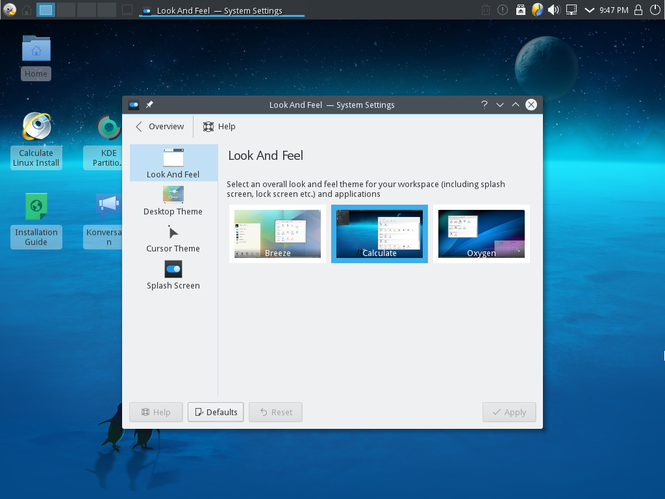Open the audio volume tray icon
Screen dimensions: 665x499
(x=554, y=10)
